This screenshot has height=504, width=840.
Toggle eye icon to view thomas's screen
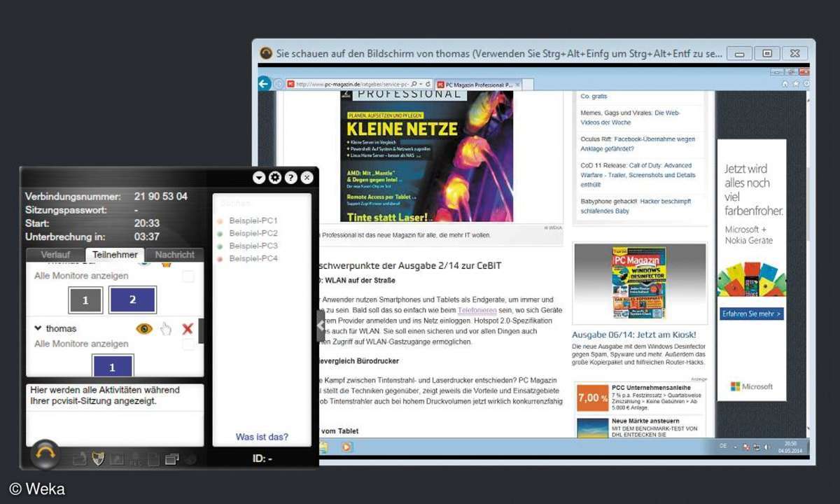[144, 328]
